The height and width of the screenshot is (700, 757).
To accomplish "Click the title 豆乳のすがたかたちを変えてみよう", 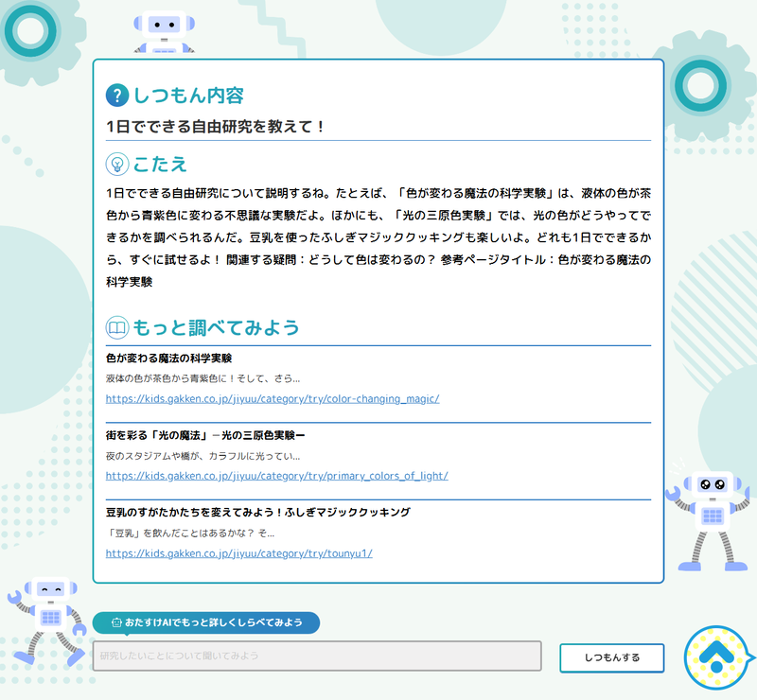I will coord(257,512).
